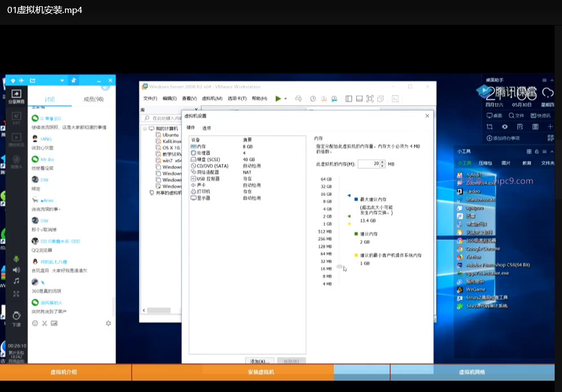562x392 pixels.
Task: Toggle the speaker volume icon in classroom sidebar
Action: coord(16,270)
